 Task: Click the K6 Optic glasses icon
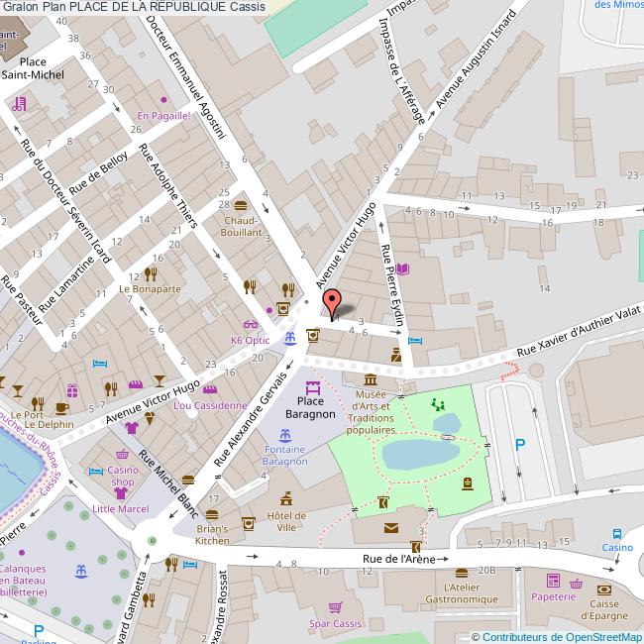(x=251, y=325)
